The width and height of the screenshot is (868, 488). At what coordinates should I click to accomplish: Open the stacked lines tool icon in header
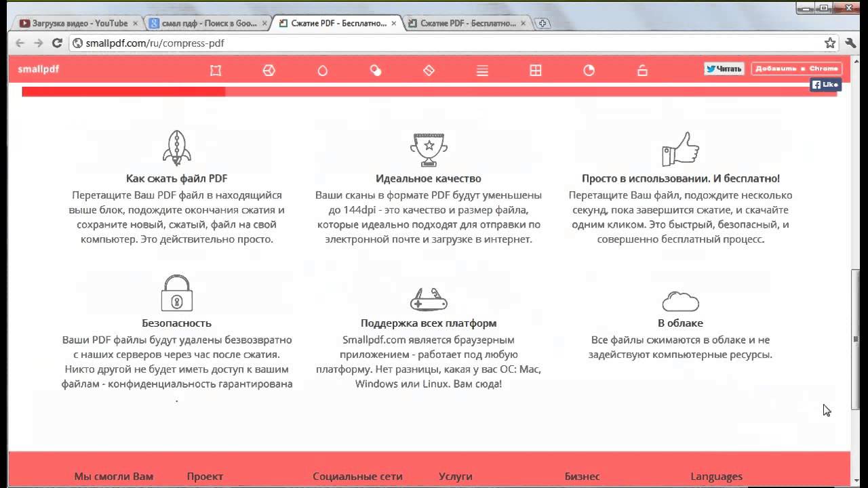tap(482, 70)
